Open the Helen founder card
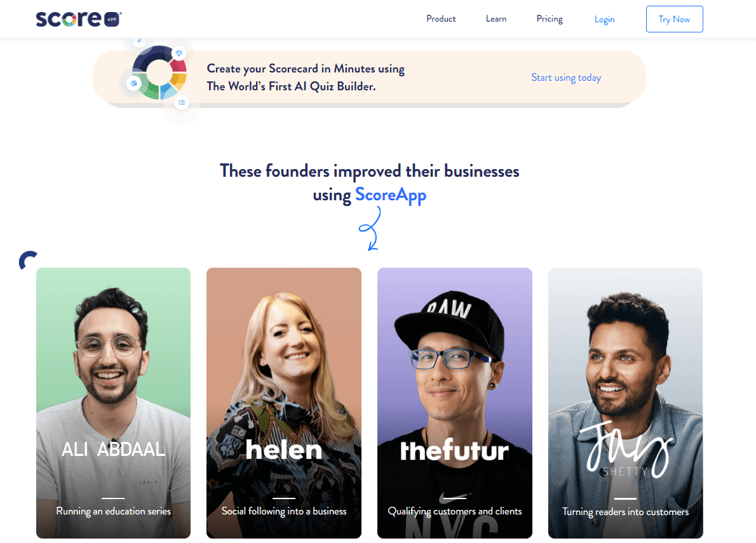756x543 pixels. click(x=283, y=403)
